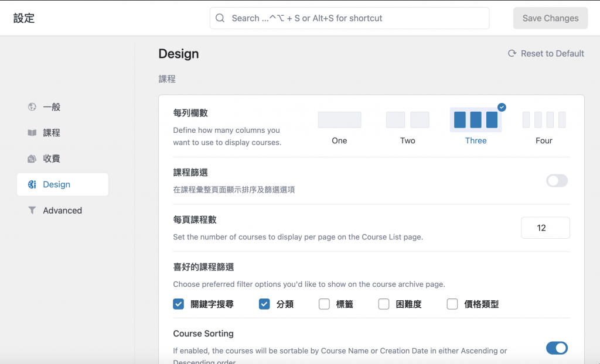Click the 收費 monetization icon
600x364 pixels.
click(x=32, y=159)
